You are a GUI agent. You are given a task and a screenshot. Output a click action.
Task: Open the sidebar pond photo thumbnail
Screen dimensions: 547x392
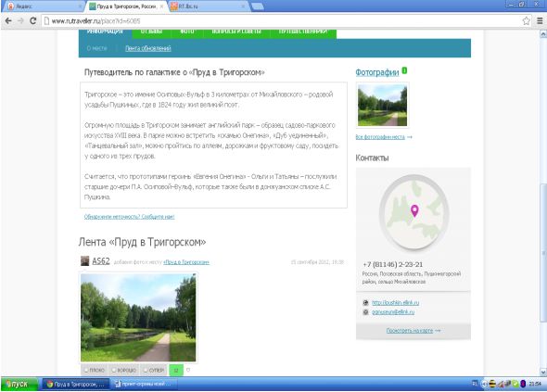click(382, 106)
